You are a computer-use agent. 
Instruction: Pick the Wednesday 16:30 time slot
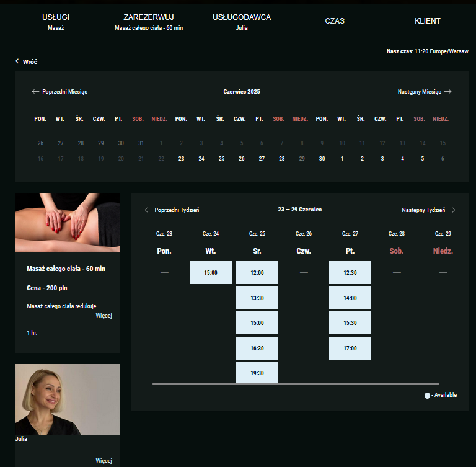click(257, 348)
